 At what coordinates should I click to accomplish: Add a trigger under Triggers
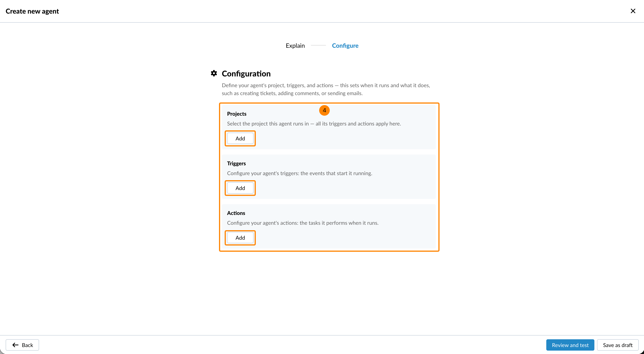[240, 188]
